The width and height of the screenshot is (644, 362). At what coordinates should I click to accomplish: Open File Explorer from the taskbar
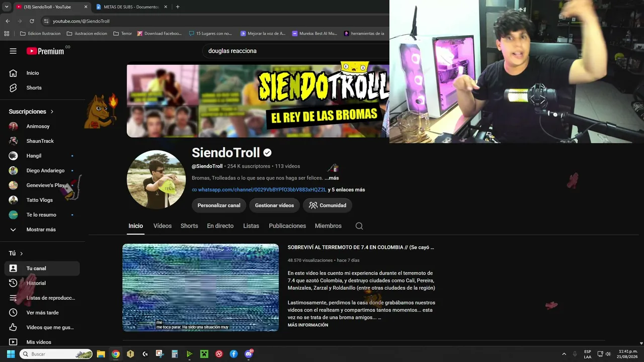(x=101, y=354)
